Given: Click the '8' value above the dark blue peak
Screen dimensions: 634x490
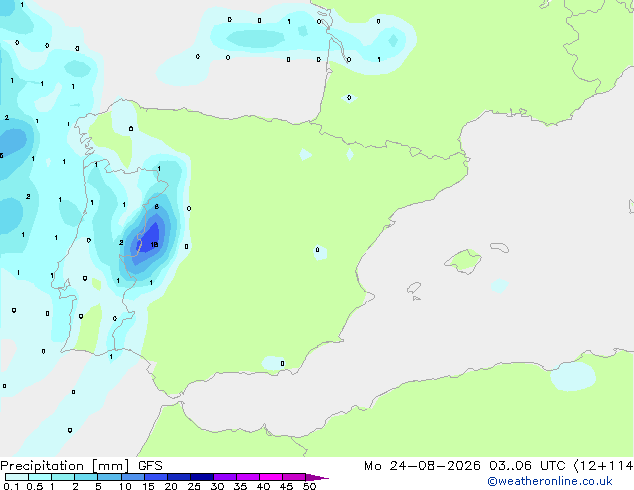Looking at the screenshot, I should coord(156,207).
